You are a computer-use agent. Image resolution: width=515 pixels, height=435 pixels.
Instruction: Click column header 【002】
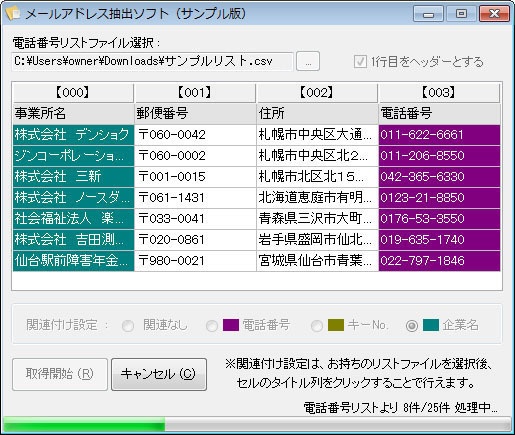click(317, 93)
